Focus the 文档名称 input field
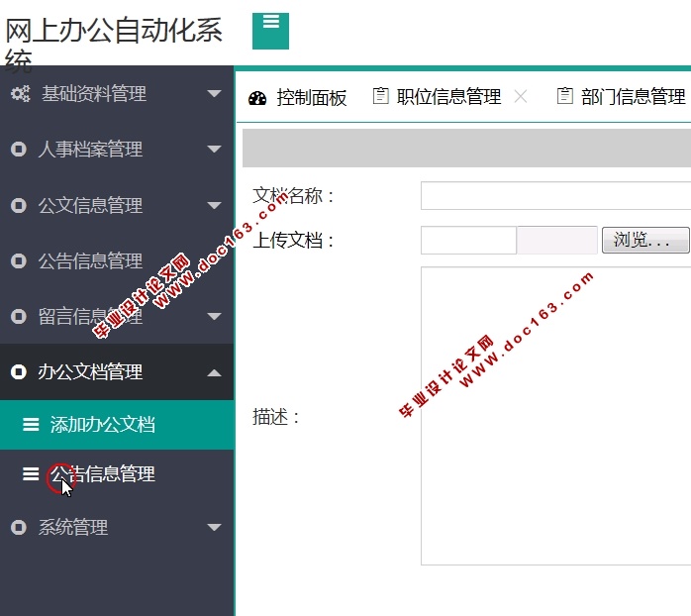The width and height of the screenshot is (691, 616). coord(555,196)
